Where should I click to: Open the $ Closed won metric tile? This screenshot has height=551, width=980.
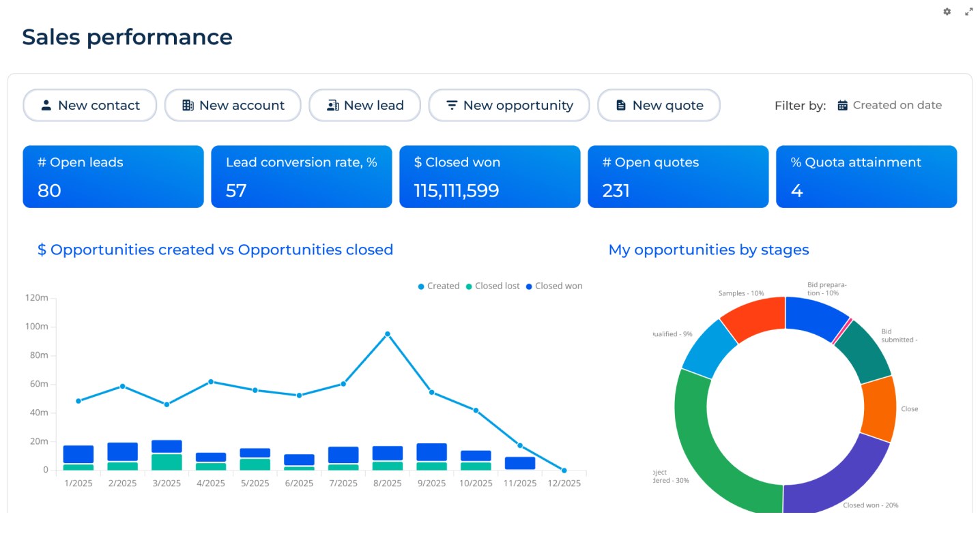coord(490,177)
